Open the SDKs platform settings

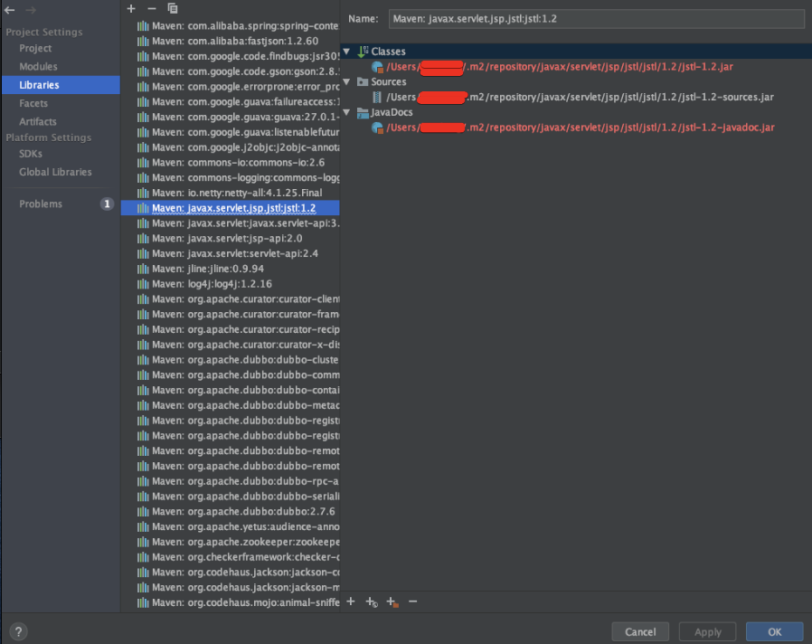click(x=31, y=154)
